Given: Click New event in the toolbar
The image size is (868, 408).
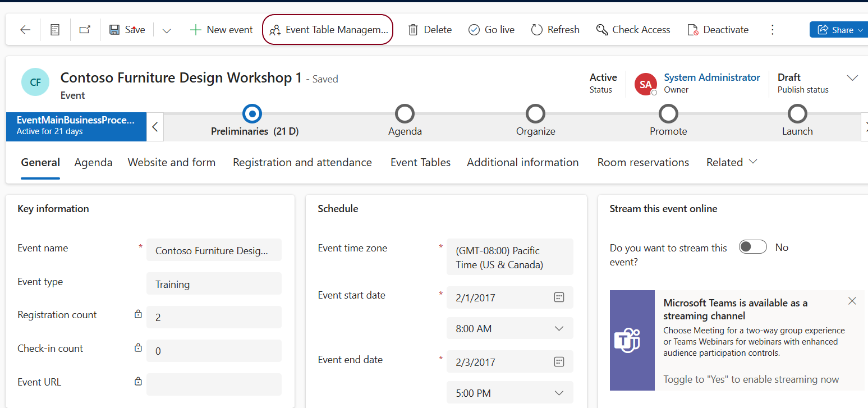Looking at the screenshot, I should 222,30.
